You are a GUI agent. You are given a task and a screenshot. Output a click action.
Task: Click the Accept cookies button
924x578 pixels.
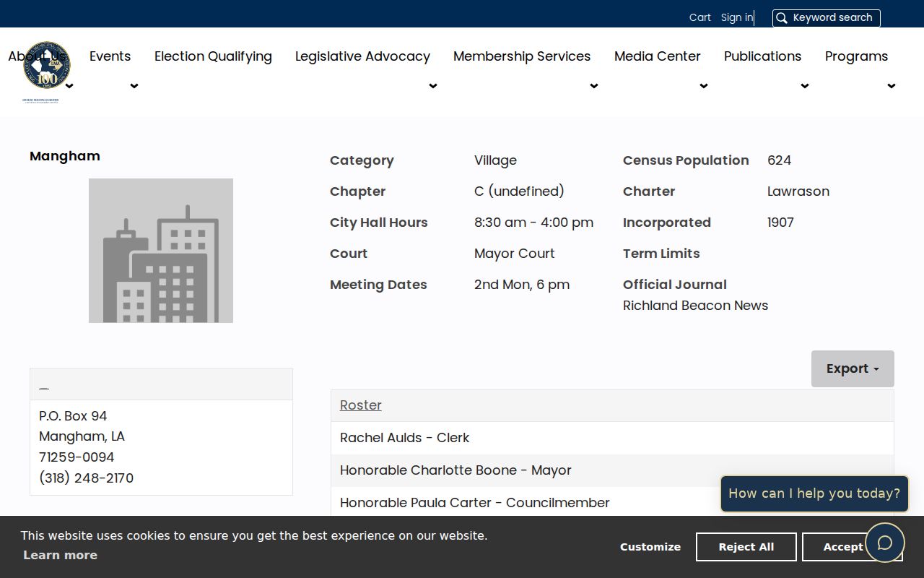[843, 547]
